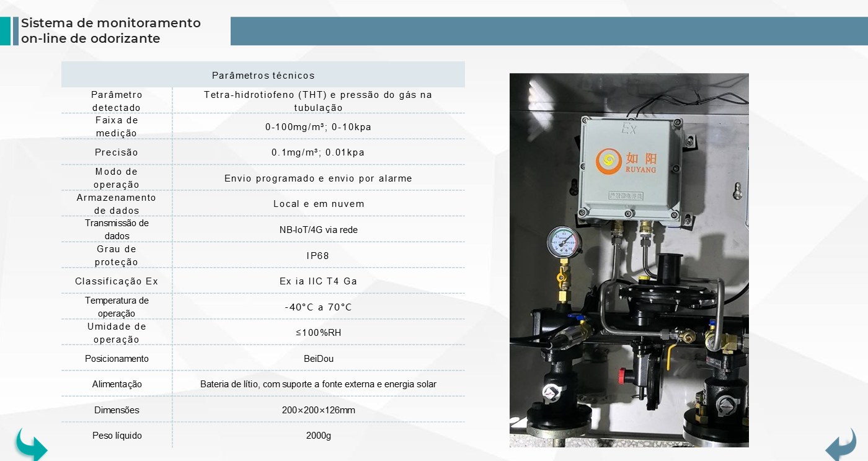Viewport: 868px width, 461px height.
Task: Click the 'Alimentação' label
Action: click(x=117, y=384)
